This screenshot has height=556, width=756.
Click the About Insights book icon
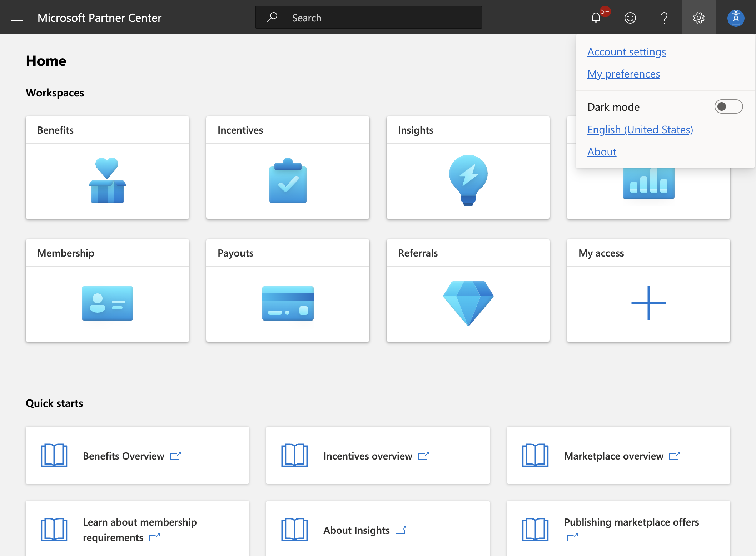click(294, 530)
